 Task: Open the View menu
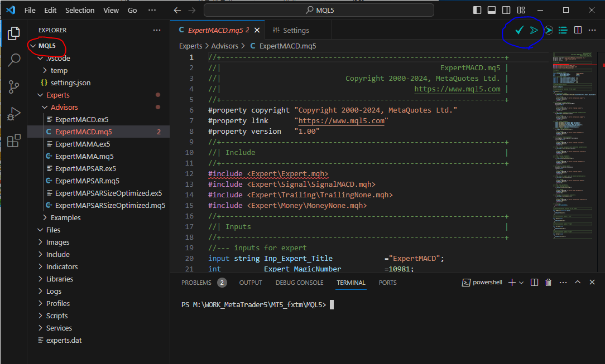coord(111,11)
